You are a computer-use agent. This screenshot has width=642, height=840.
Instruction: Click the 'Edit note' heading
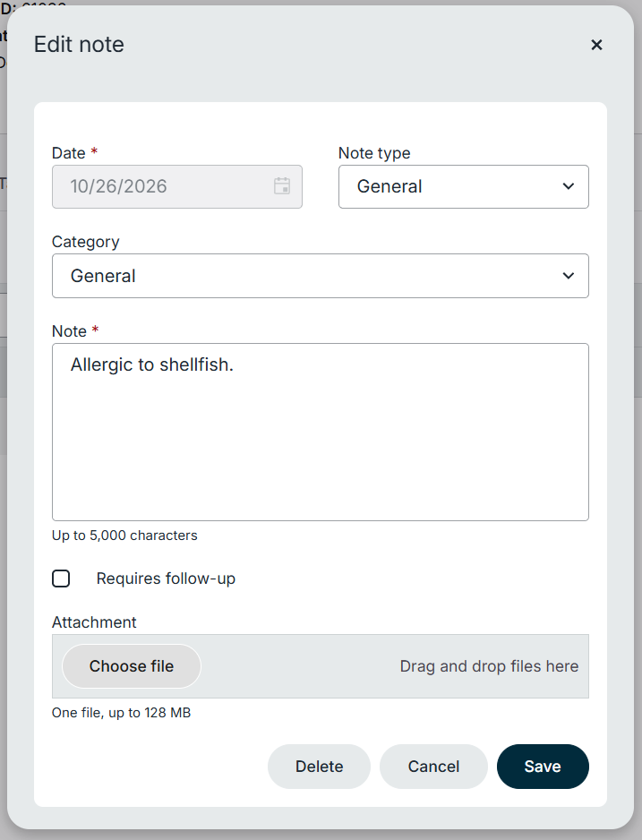point(80,45)
